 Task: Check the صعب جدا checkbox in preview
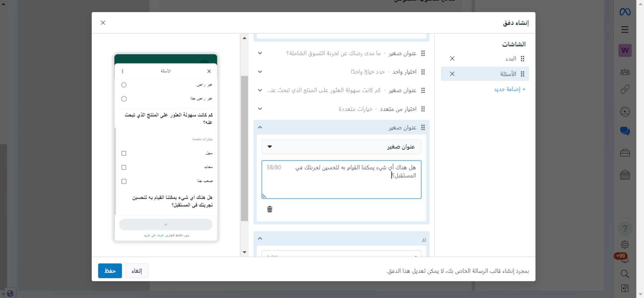(124, 181)
